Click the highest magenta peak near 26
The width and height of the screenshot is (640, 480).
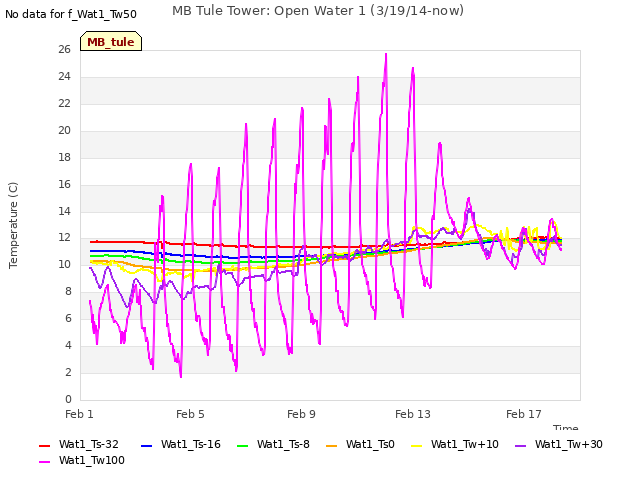[386, 54]
